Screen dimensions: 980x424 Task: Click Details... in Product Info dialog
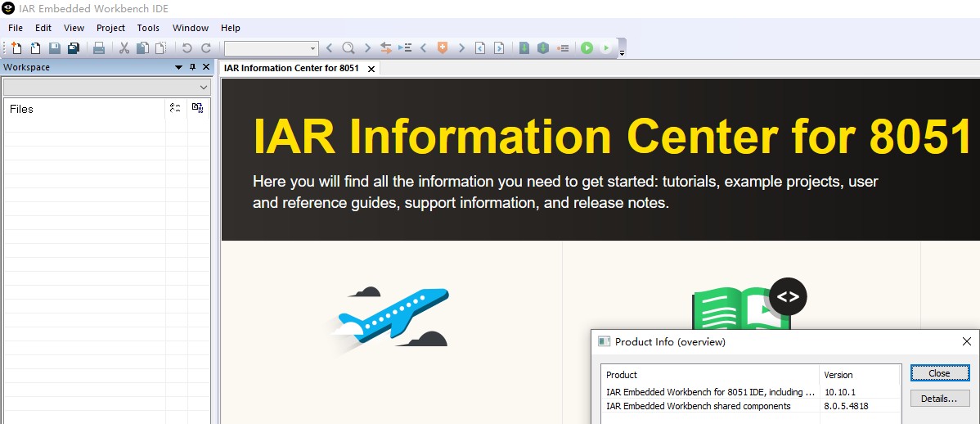(939, 399)
